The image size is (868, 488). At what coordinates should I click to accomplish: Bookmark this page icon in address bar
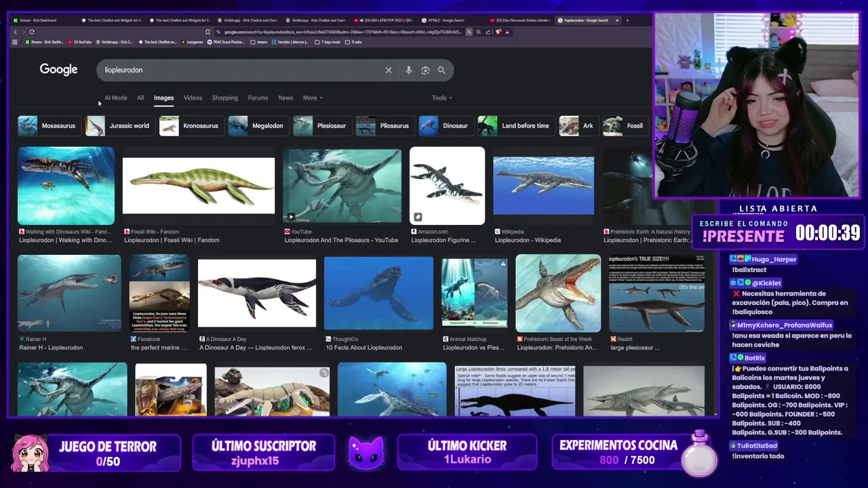[208, 32]
